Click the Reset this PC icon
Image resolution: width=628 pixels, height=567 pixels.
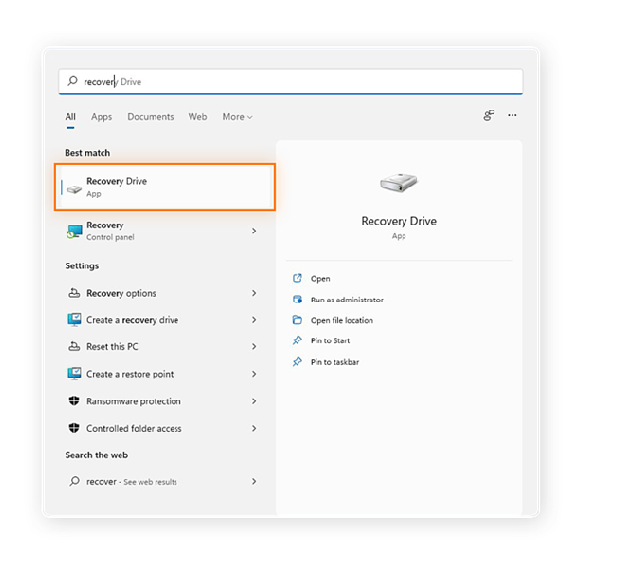pyautogui.click(x=74, y=346)
